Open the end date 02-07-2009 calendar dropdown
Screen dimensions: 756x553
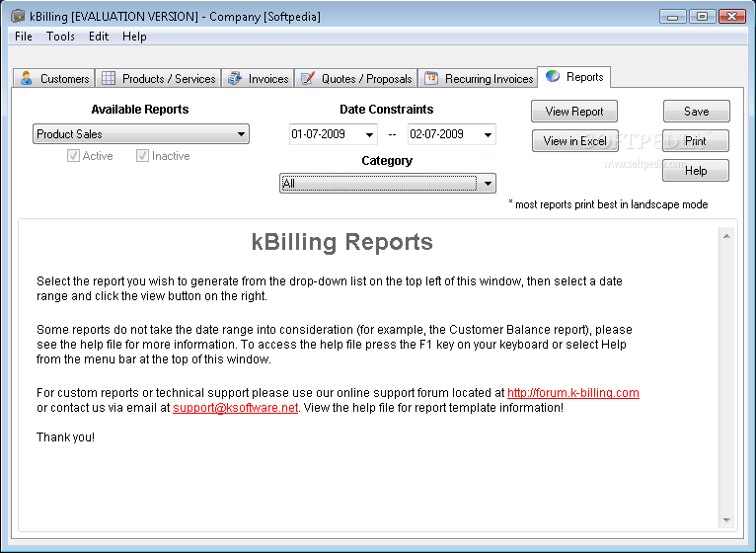click(488, 134)
